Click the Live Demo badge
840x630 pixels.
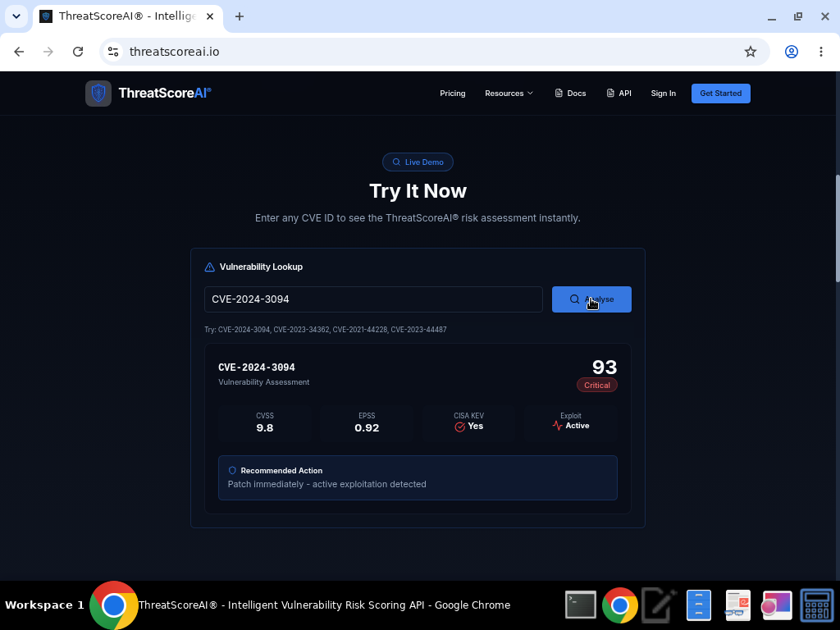(418, 162)
